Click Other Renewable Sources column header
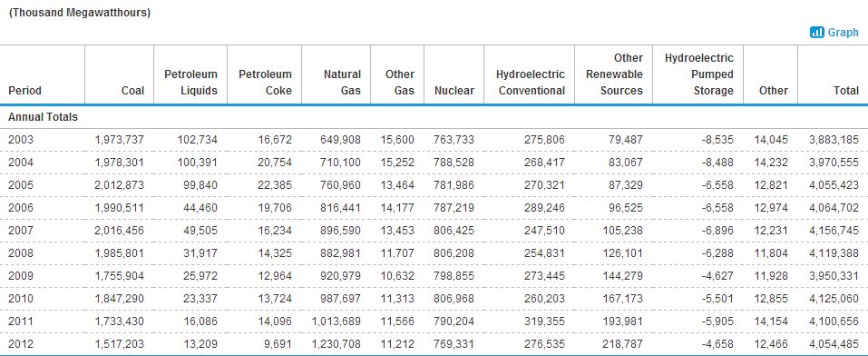 click(614, 74)
